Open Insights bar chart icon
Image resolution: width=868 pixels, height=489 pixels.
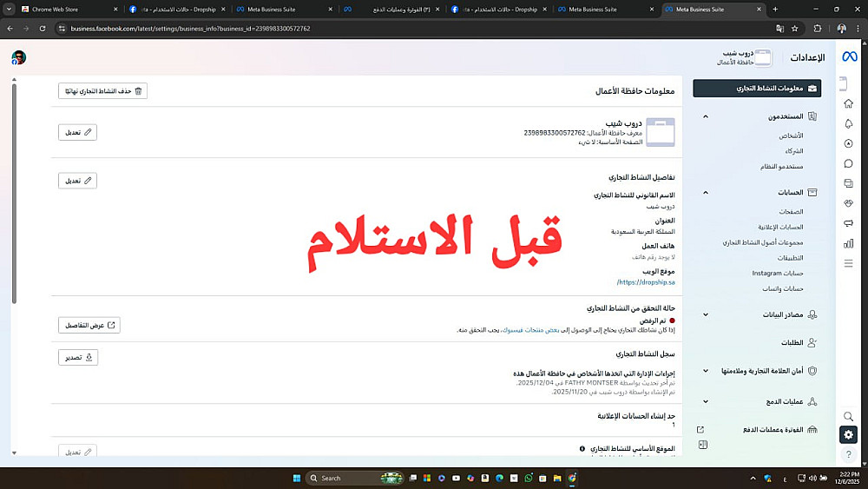click(848, 243)
